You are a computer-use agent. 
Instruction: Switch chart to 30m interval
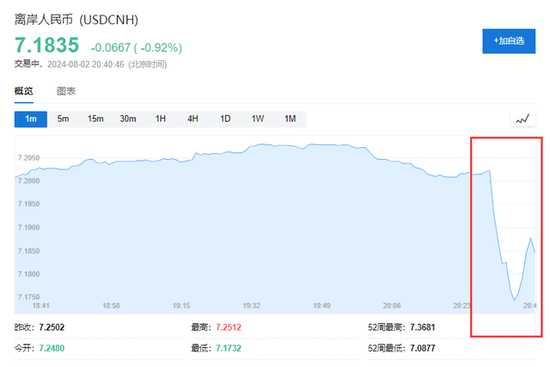[128, 119]
